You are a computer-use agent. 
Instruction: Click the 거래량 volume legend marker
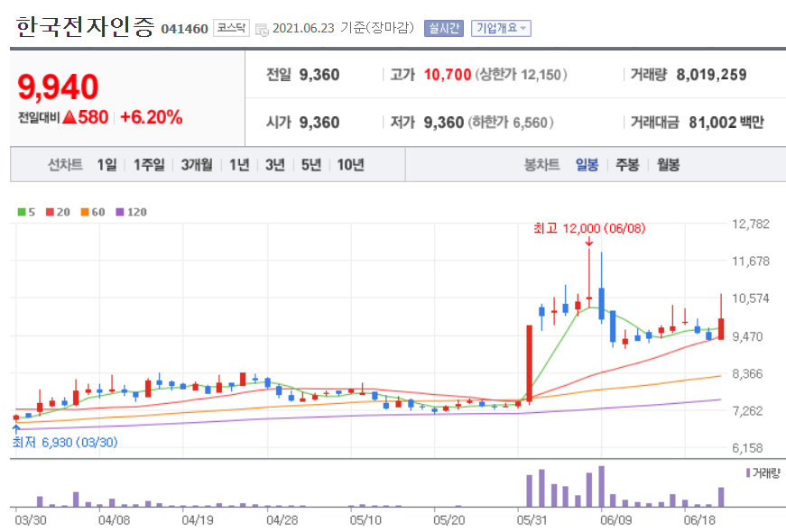click(x=748, y=472)
